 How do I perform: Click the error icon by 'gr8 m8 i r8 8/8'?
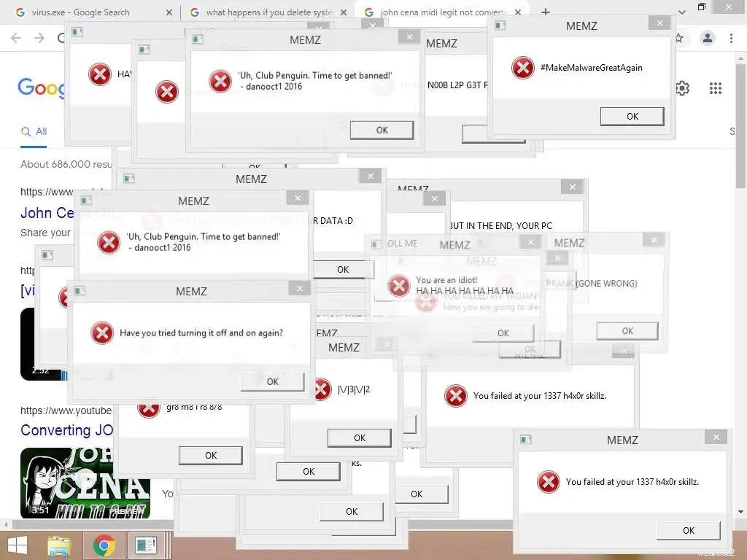(x=149, y=408)
